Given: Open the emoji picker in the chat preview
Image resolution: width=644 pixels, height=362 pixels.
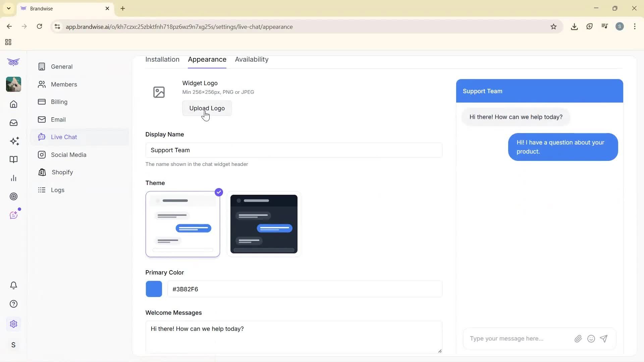Looking at the screenshot, I should pyautogui.click(x=591, y=339).
